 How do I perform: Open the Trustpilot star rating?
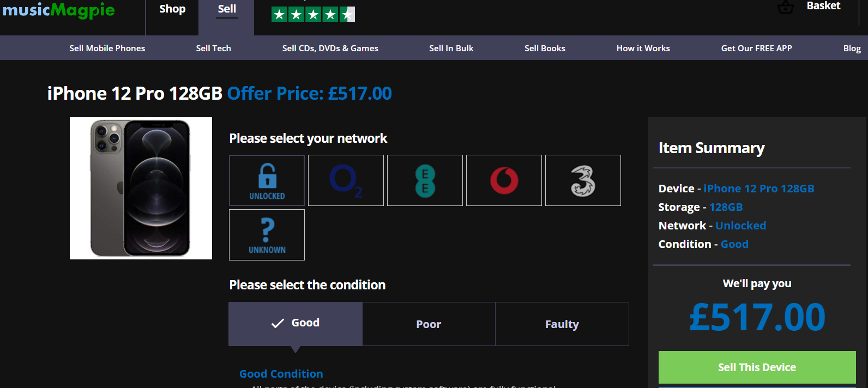click(x=313, y=14)
